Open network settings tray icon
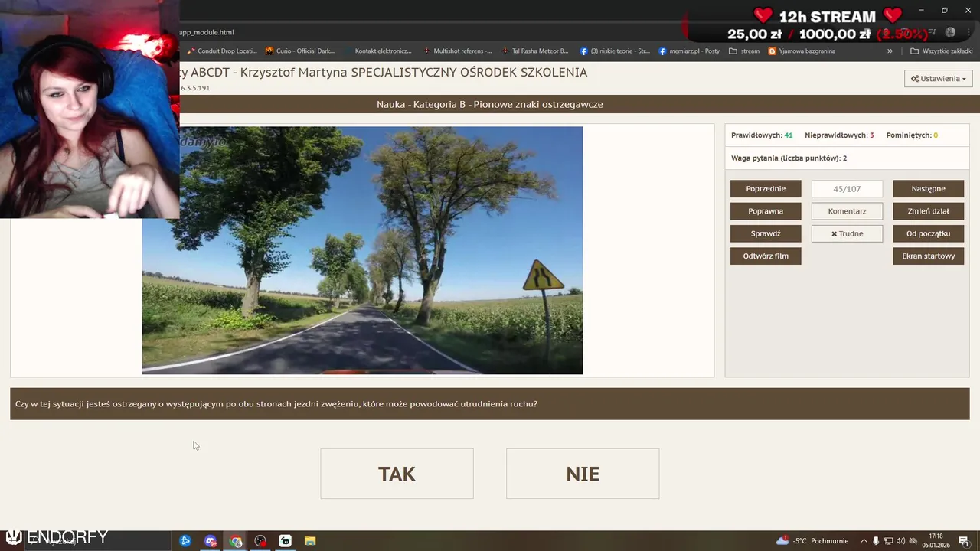 [x=888, y=541]
